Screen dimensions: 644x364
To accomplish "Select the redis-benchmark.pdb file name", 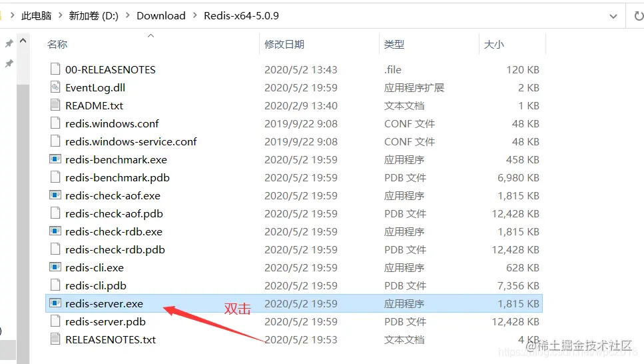I will 117,178.
